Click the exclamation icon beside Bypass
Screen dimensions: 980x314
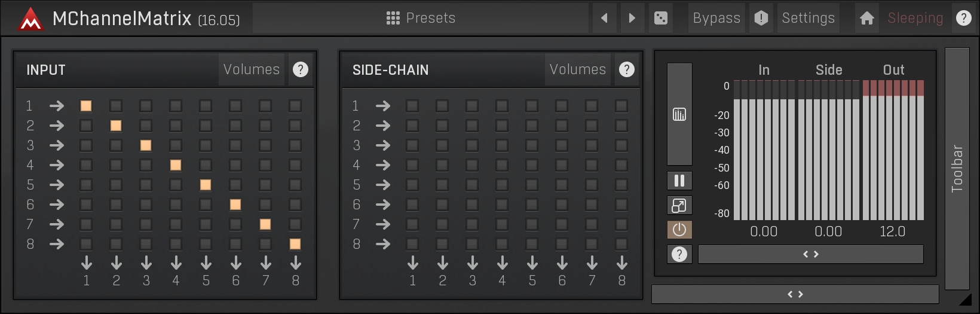click(761, 18)
